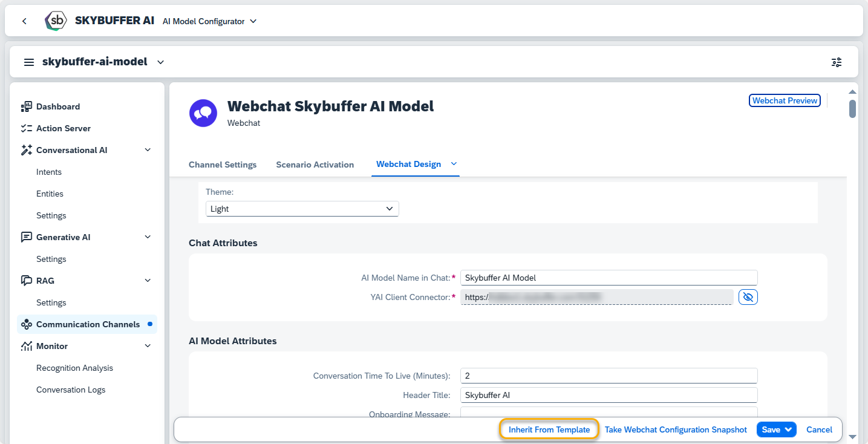This screenshot has width=868, height=444.
Task: Click Inherit From Template
Action: click(549, 429)
